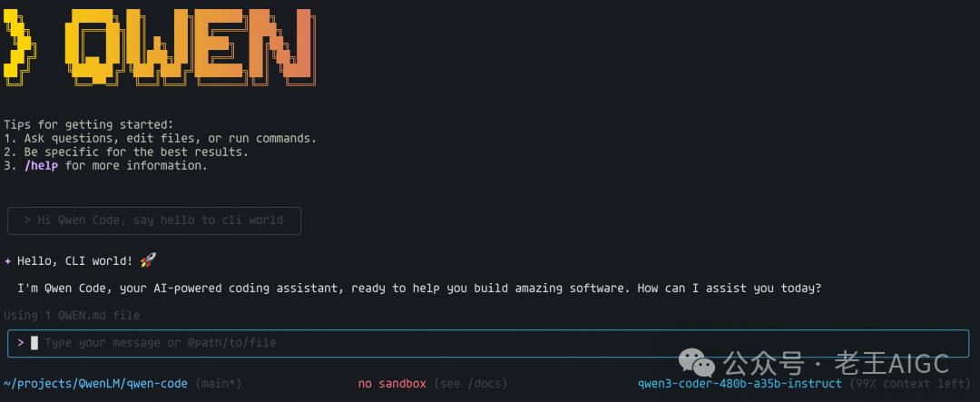The width and height of the screenshot is (980, 402).
Task: Click tip 2 'Be specific for the best results'
Action: tap(125, 152)
